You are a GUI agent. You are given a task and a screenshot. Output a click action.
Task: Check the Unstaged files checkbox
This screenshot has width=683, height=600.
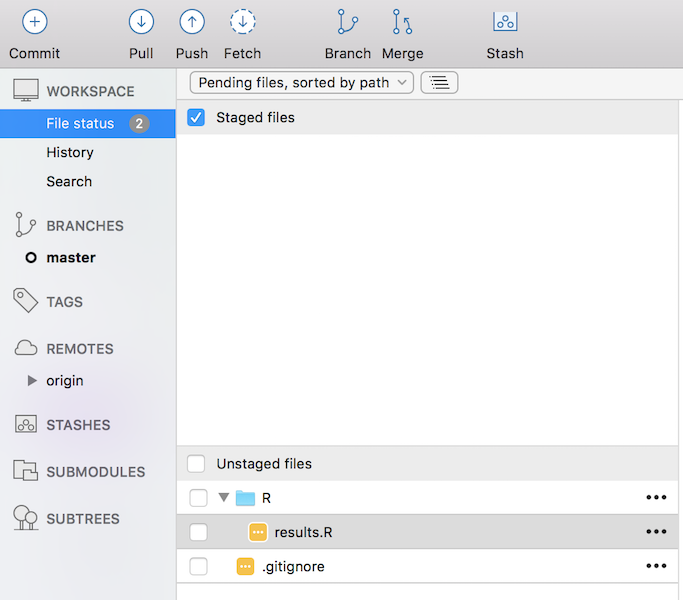[x=196, y=464]
